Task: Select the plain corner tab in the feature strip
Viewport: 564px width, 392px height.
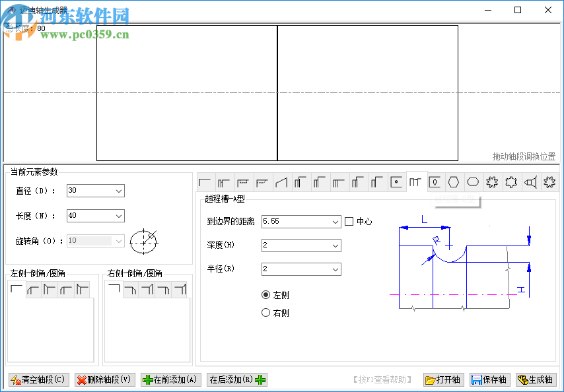Action: 205,183
